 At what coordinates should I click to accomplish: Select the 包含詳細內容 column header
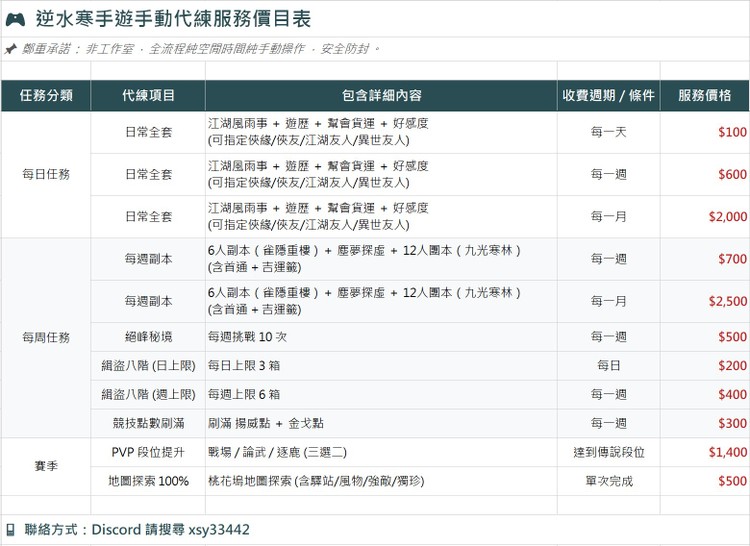[381, 96]
